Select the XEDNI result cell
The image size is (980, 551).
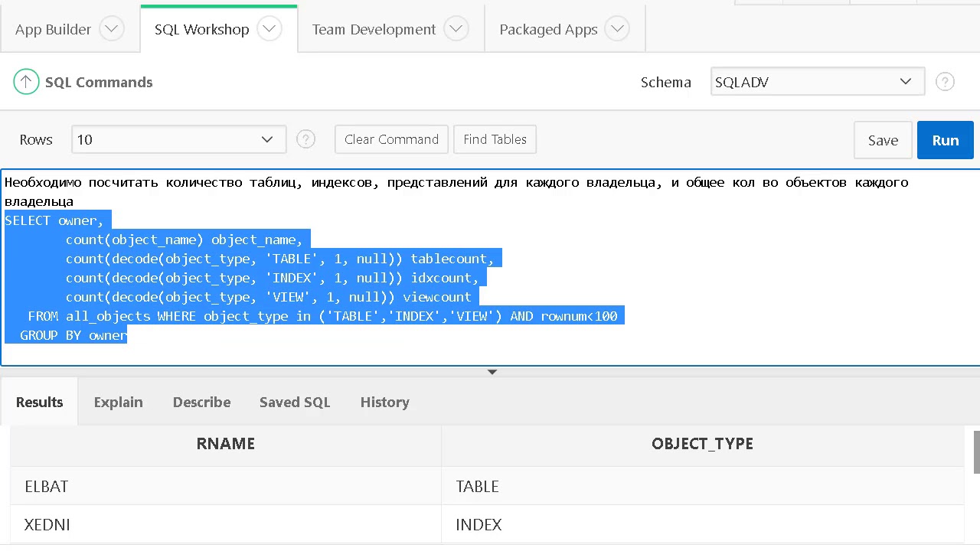coord(226,524)
